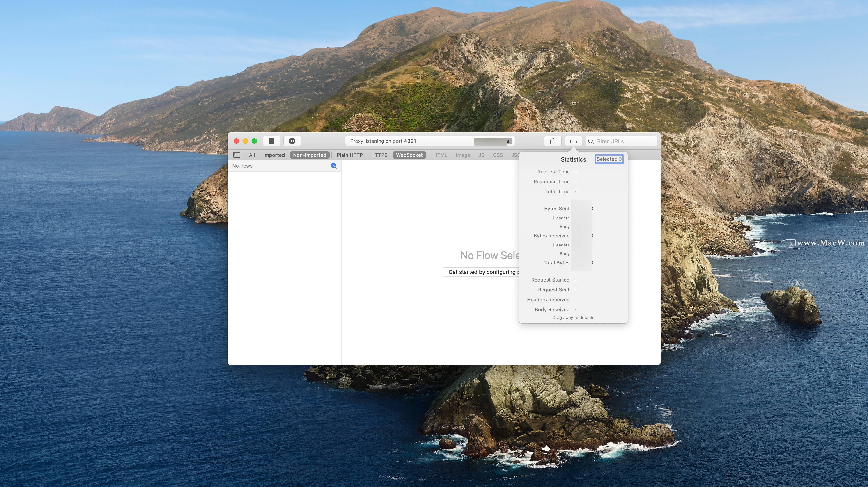Viewport: 868px width, 487px height.
Task: Click the Bytes Received label
Action: pos(551,236)
